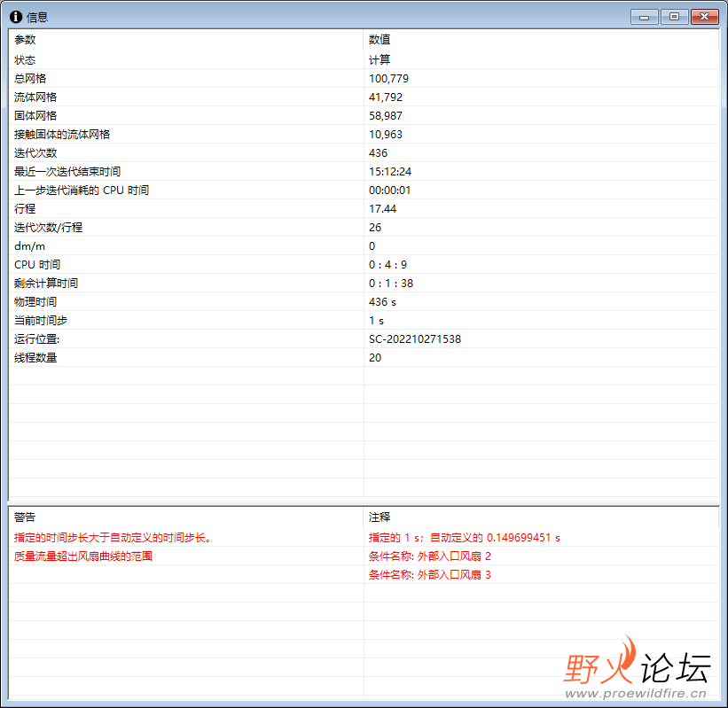This screenshot has width=728, height=708.
Task: Select the 外部入口风扇 2 comment
Action: (x=429, y=556)
